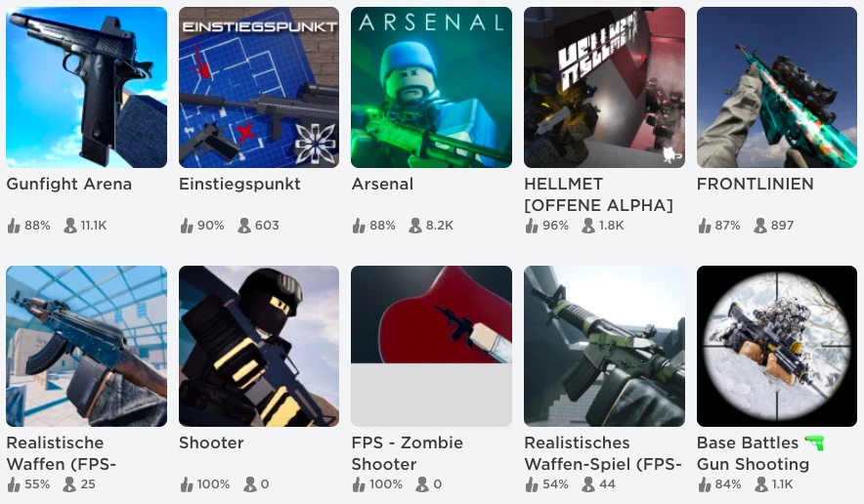Screen dimensions: 864x504
Task: Open the Shooter game thumbnail
Action: (259, 346)
